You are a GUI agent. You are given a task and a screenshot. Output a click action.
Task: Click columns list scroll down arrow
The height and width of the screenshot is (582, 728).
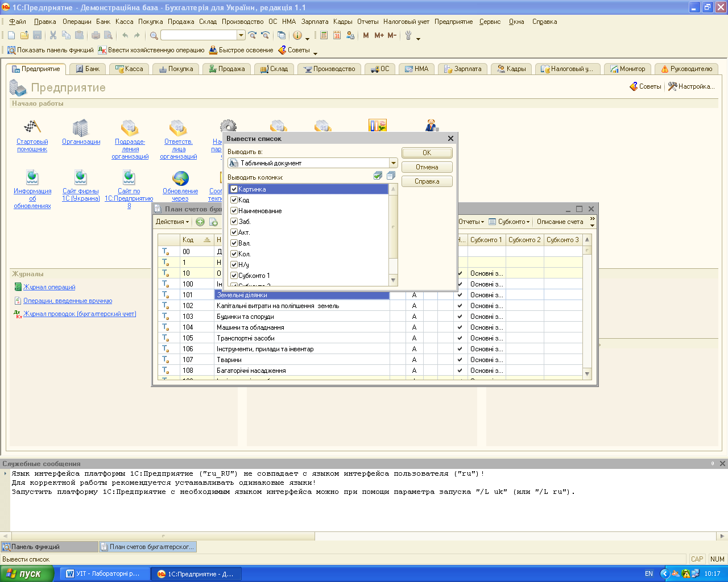pyautogui.click(x=393, y=280)
